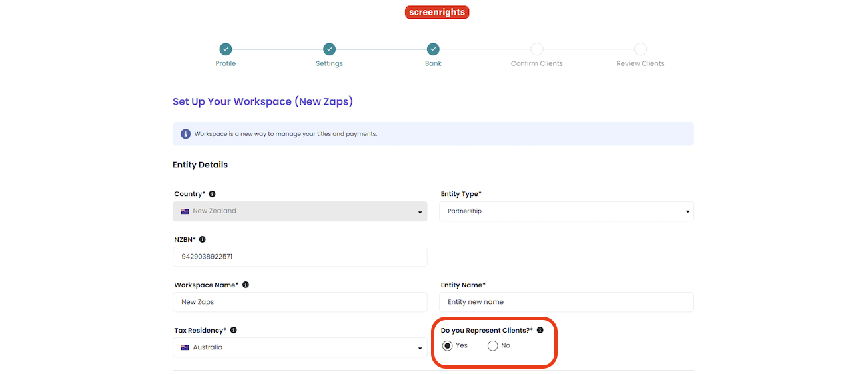
Task: Click the Workspace Name input field
Action: (300, 302)
